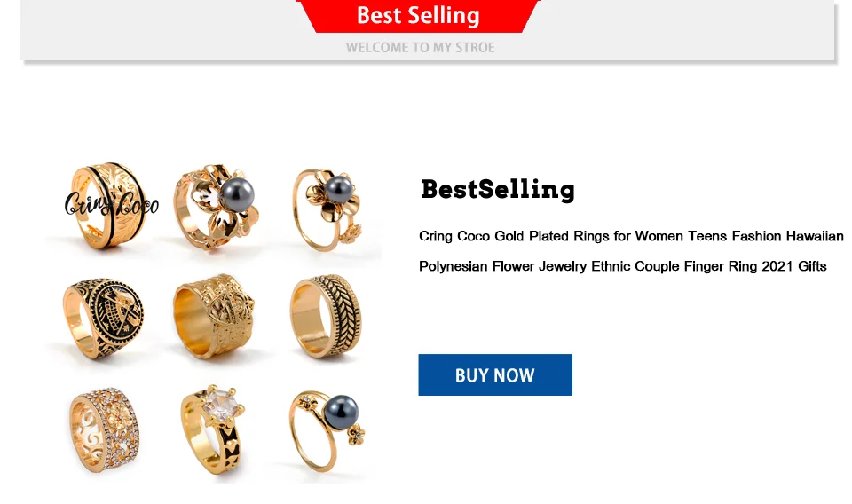The height and width of the screenshot is (504, 852).
Task: Select the rhinestone filigree band ring
Action: 105,429
